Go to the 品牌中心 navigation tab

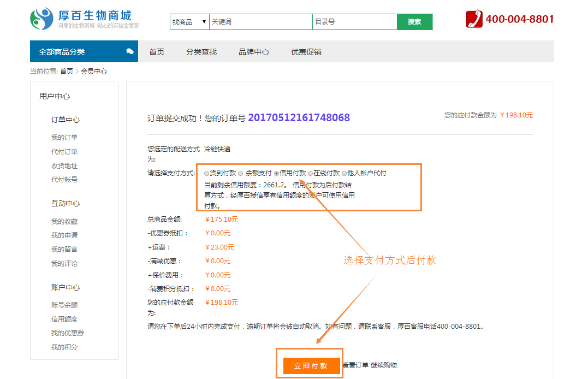click(x=254, y=52)
